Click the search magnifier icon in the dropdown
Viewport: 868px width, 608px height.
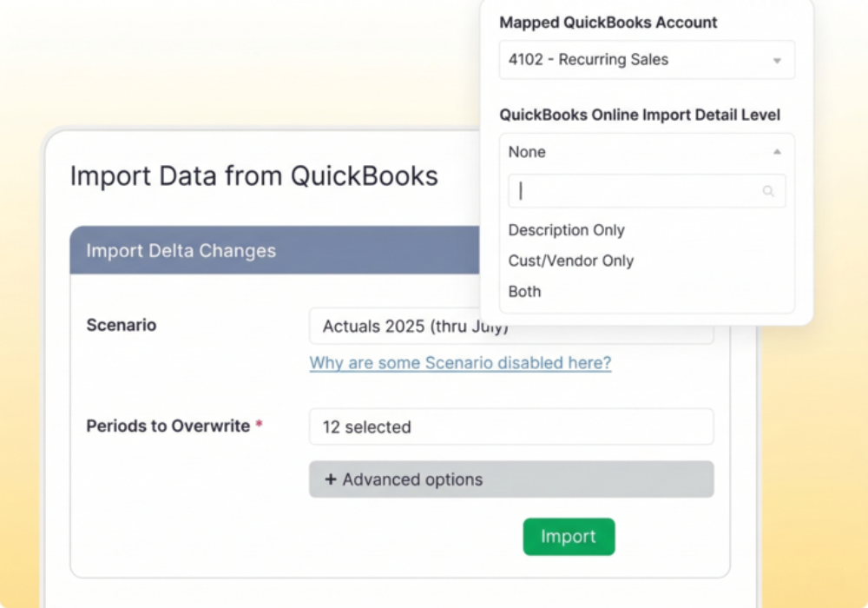coord(768,191)
